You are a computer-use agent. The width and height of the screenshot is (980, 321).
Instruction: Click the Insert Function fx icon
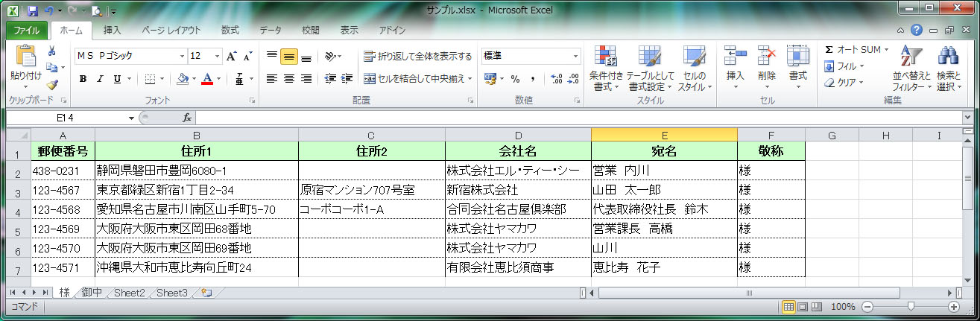(x=187, y=118)
